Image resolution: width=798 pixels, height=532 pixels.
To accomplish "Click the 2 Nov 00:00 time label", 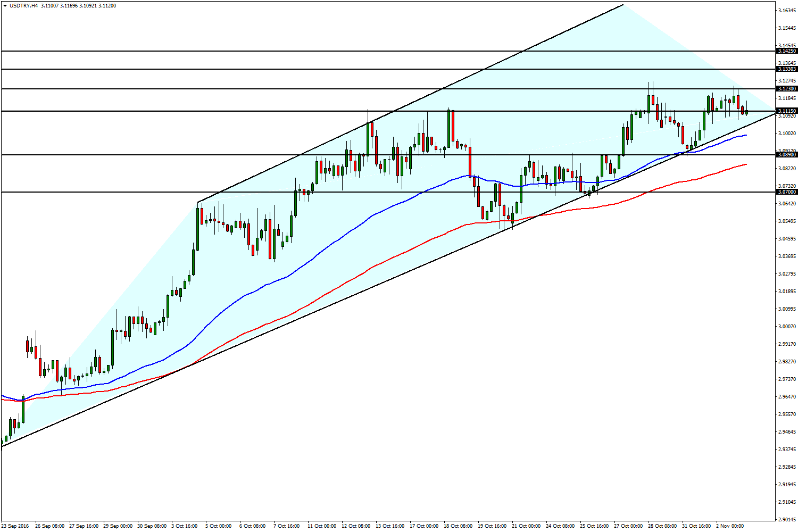I will 730,526.
